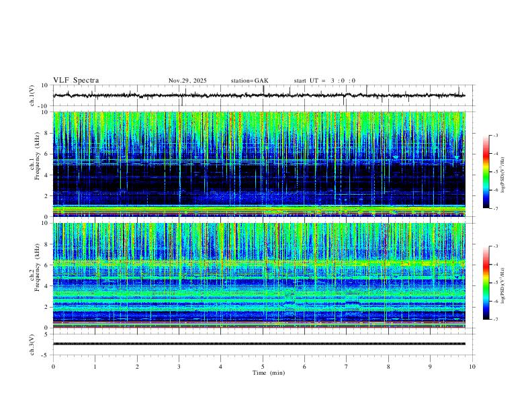This screenshot has width=532, height=411.
Task: Click ch.3 axis '5' volt tick label
Action: (46, 334)
